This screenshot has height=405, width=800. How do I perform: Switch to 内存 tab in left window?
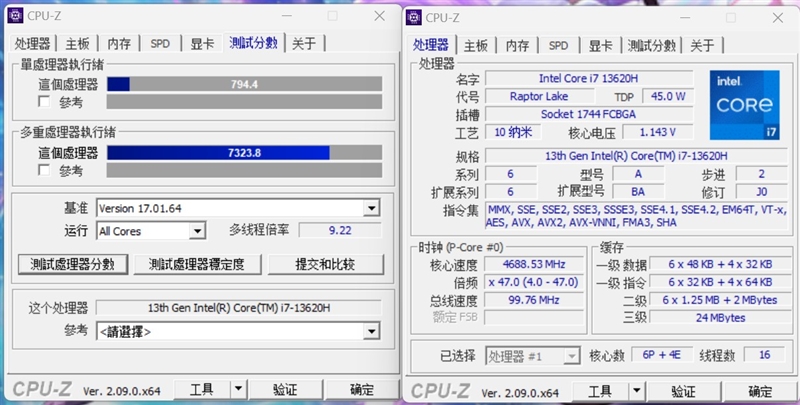click(119, 44)
